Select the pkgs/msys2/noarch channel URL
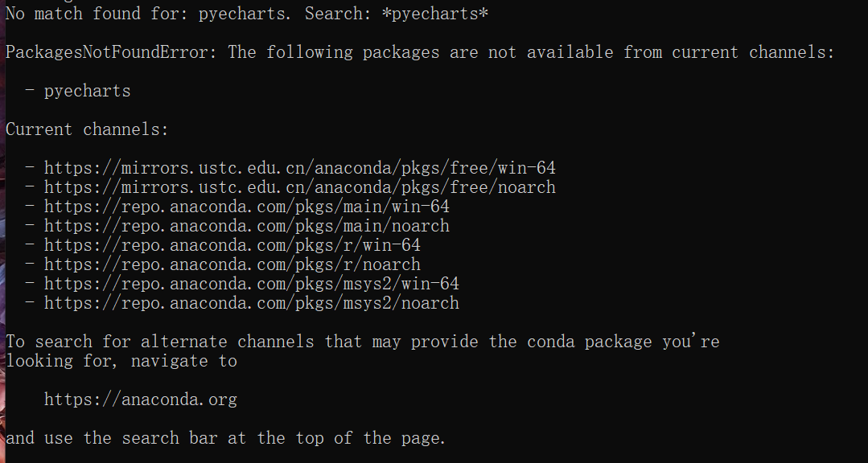This screenshot has height=463, width=868. [251, 303]
